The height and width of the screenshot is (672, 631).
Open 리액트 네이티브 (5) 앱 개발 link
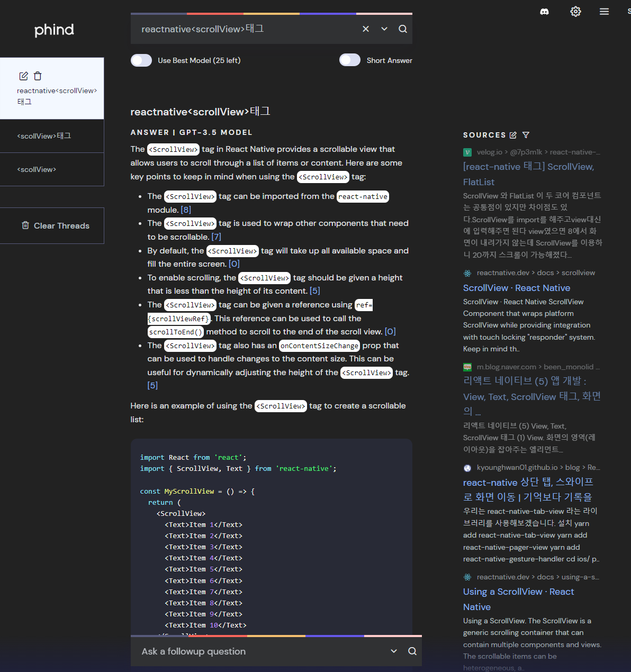click(532, 396)
